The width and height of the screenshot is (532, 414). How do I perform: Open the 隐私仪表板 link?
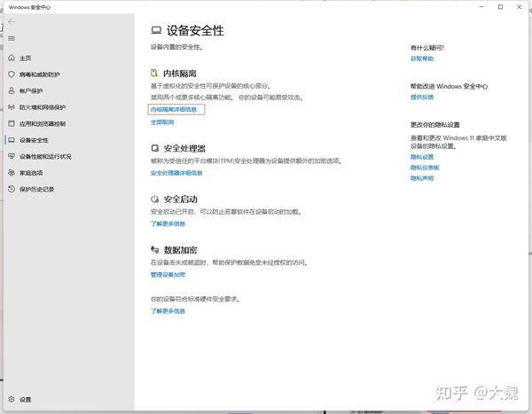tap(425, 168)
